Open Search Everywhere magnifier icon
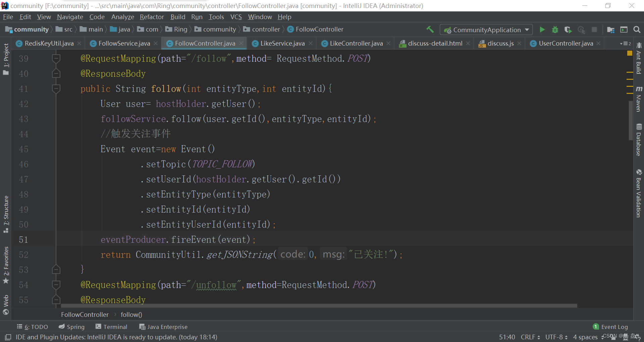 coord(637,30)
